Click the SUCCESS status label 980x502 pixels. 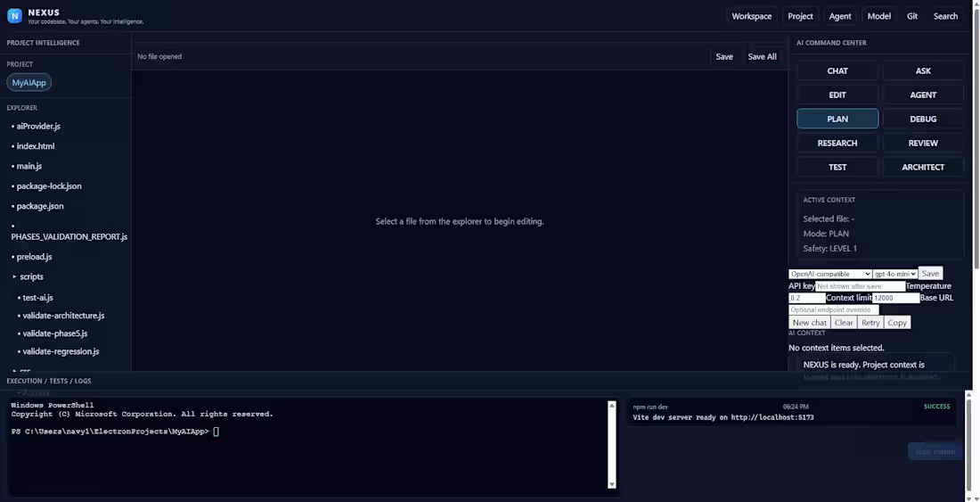(936, 407)
